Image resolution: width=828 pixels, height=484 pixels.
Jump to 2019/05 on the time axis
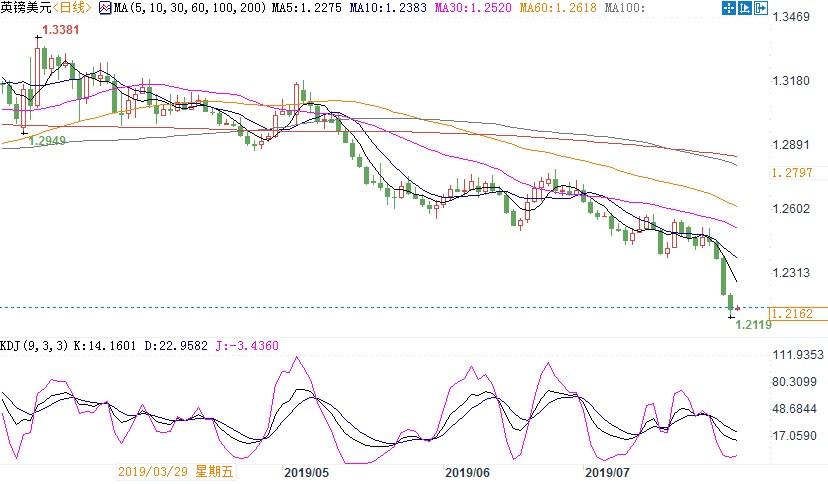point(308,472)
